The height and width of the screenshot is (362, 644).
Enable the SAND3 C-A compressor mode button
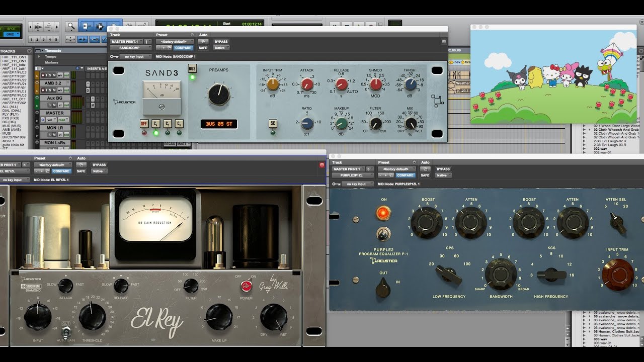point(156,124)
